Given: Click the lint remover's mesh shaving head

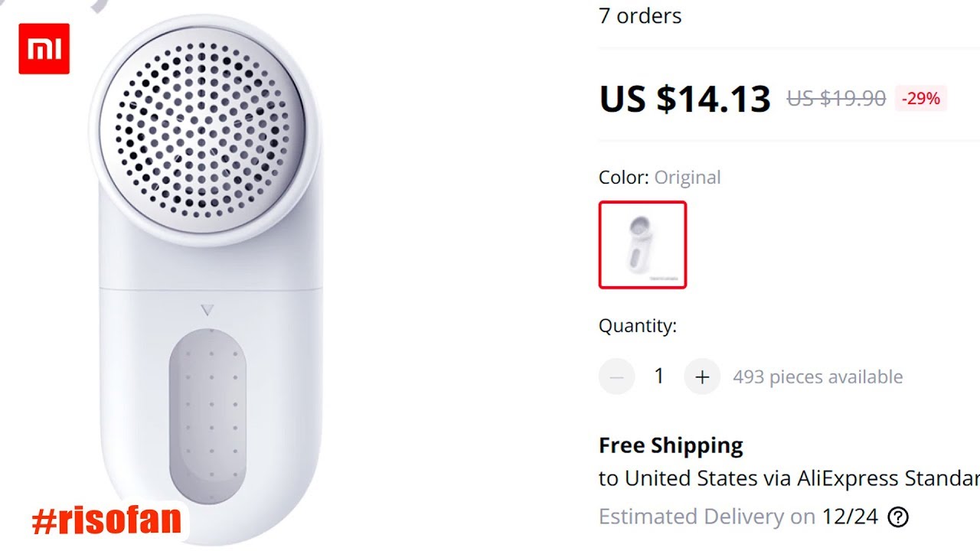Looking at the screenshot, I should click(x=202, y=128).
